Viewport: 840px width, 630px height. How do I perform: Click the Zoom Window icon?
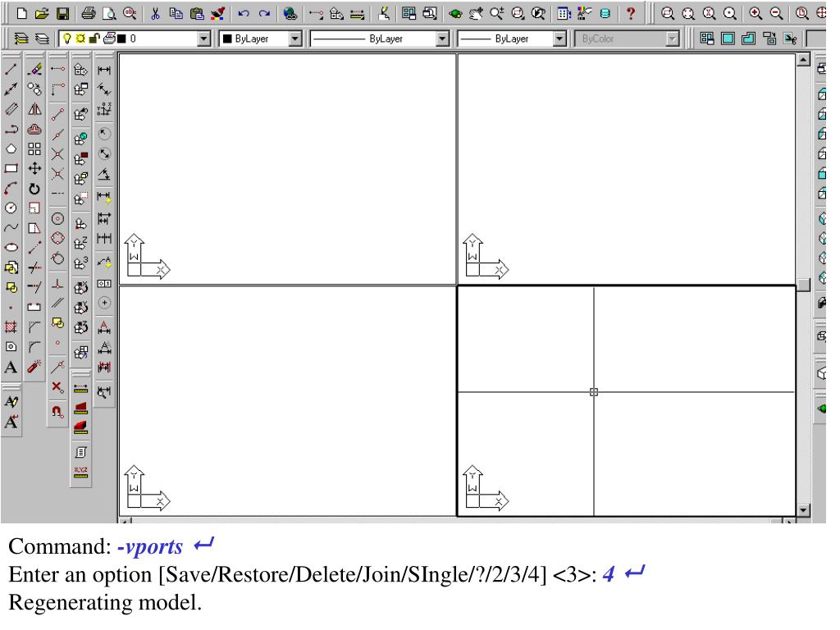pyautogui.click(x=668, y=13)
